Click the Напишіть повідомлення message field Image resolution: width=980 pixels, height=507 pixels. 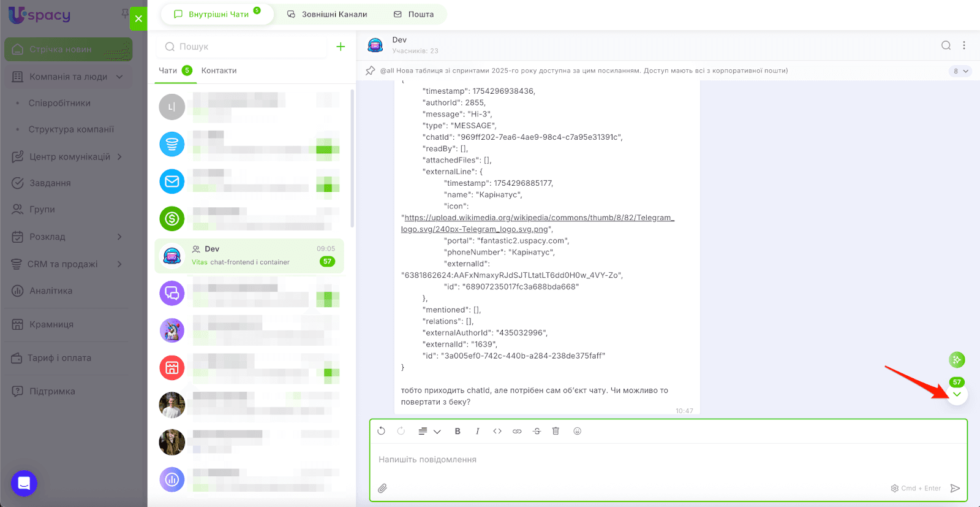click(x=668, y=460)
